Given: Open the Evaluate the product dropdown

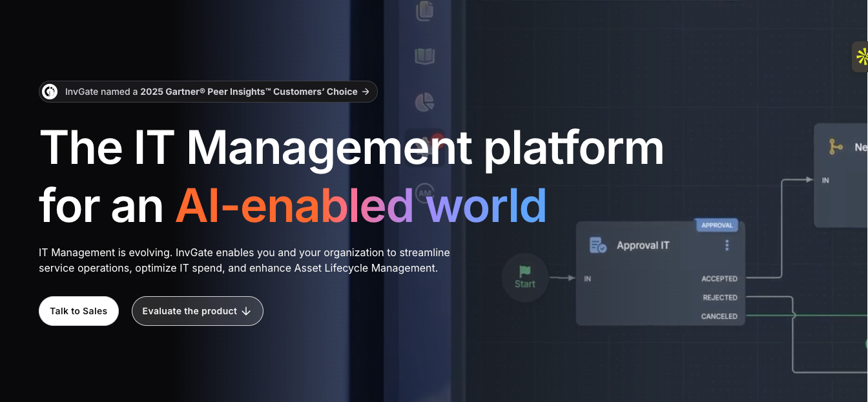Looking at the screenshot, I should [x=197, y=311].
